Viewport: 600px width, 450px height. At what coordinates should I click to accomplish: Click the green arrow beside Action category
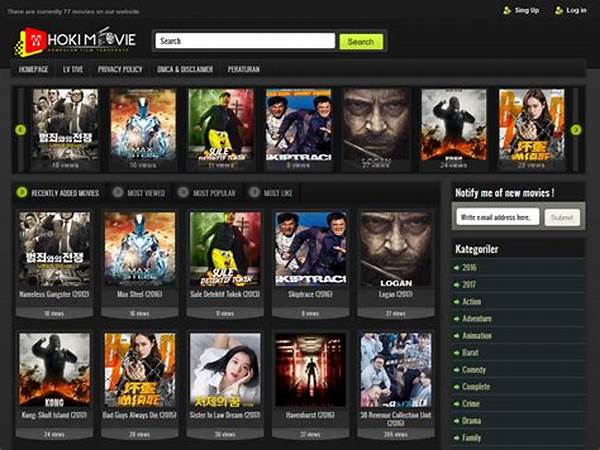457,301
